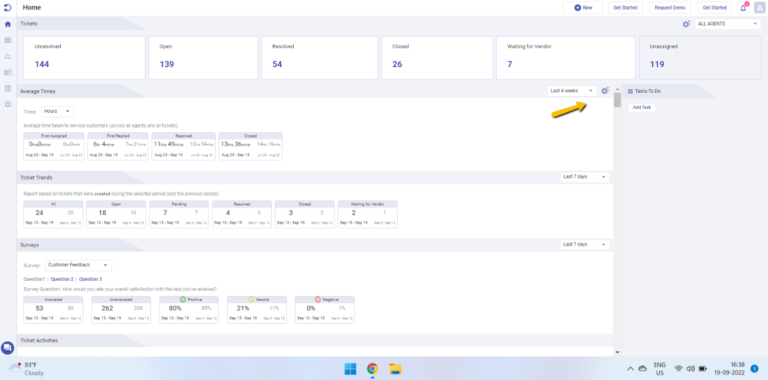Open Surveys Last 7 days dropdown

point(585,244)
